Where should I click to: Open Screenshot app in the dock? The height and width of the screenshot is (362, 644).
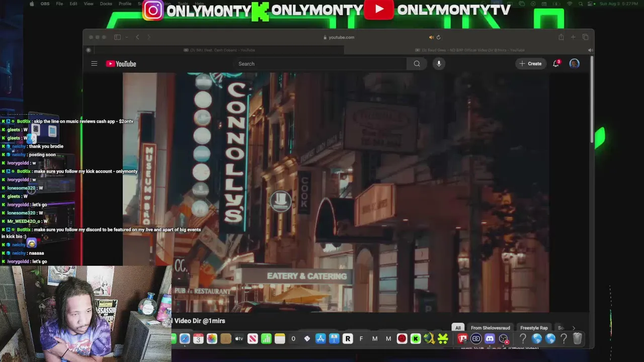tap(476, 339)
